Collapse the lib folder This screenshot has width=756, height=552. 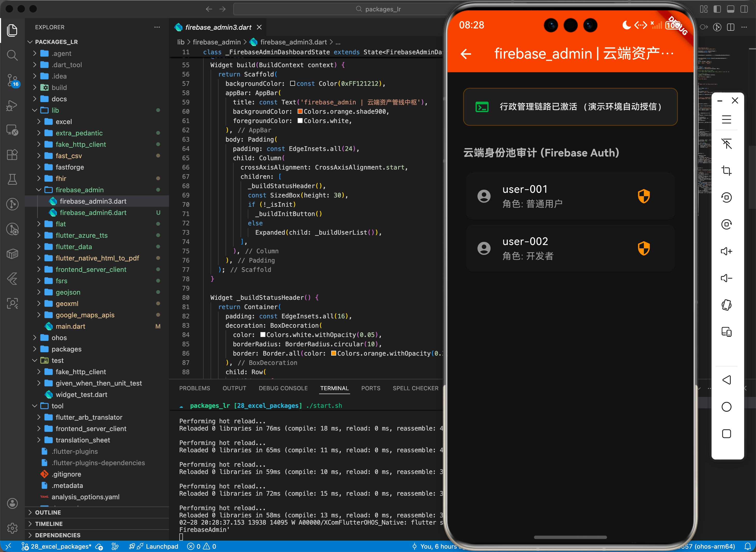pos(97,110)
